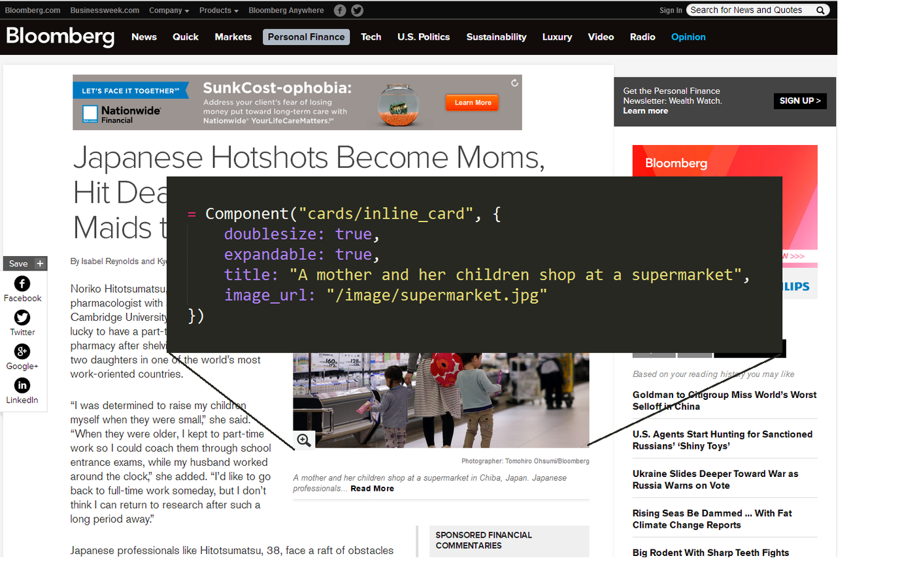Click the Bloomberg.com top link

coord(33,10)
